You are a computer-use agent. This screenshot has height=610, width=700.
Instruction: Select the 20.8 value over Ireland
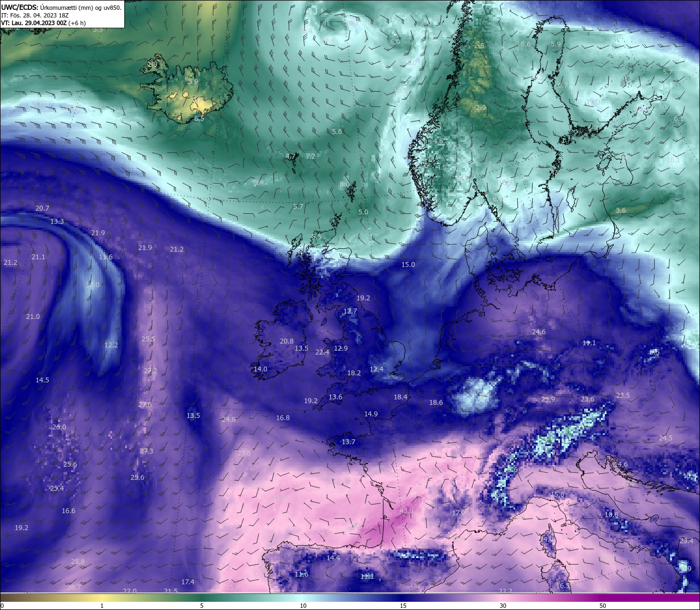pyautogui.click(x=287, y=341)
